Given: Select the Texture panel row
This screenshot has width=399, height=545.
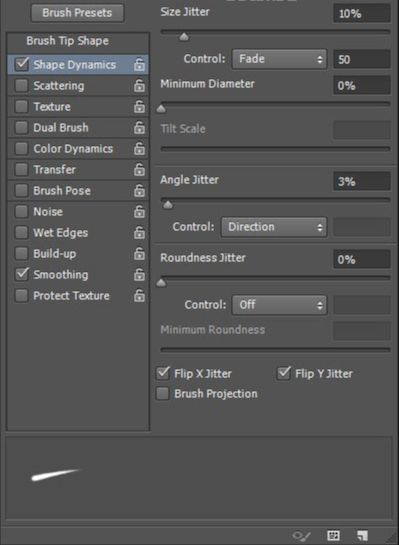Looking at the screenshot, I should point(78,107).
